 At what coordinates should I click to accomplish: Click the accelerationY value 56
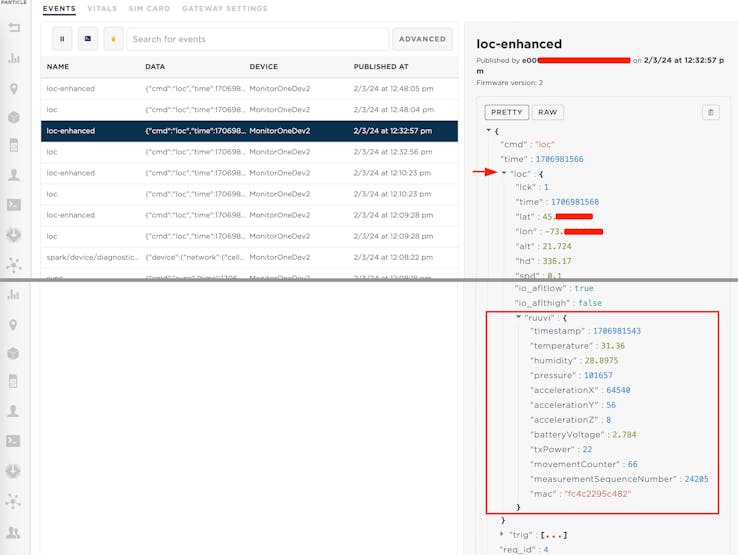(611, 405)
